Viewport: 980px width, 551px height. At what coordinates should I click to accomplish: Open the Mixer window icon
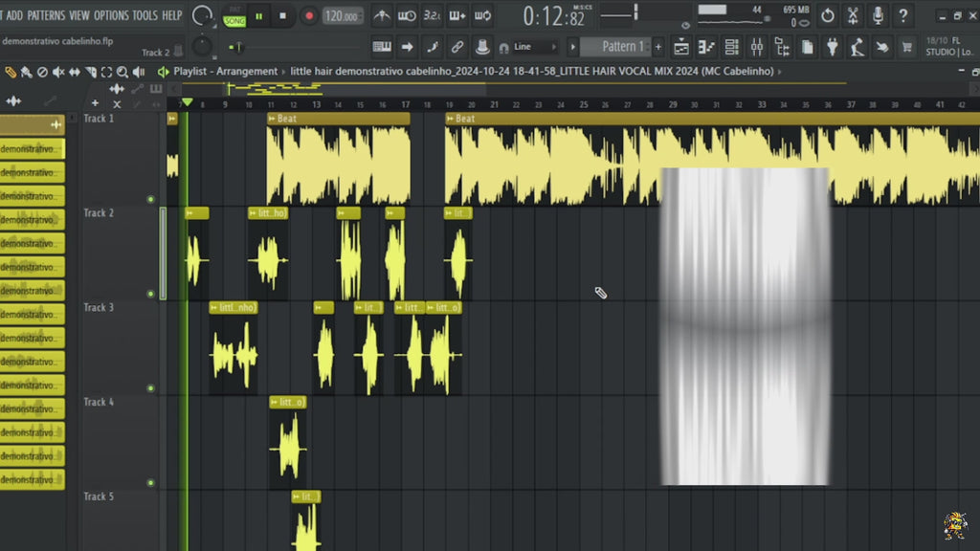757,47
